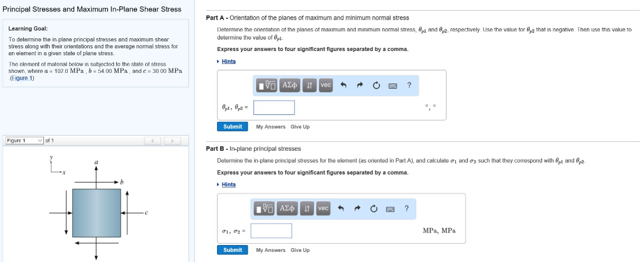Reset the Part A answer field

(x=376, y=85)
